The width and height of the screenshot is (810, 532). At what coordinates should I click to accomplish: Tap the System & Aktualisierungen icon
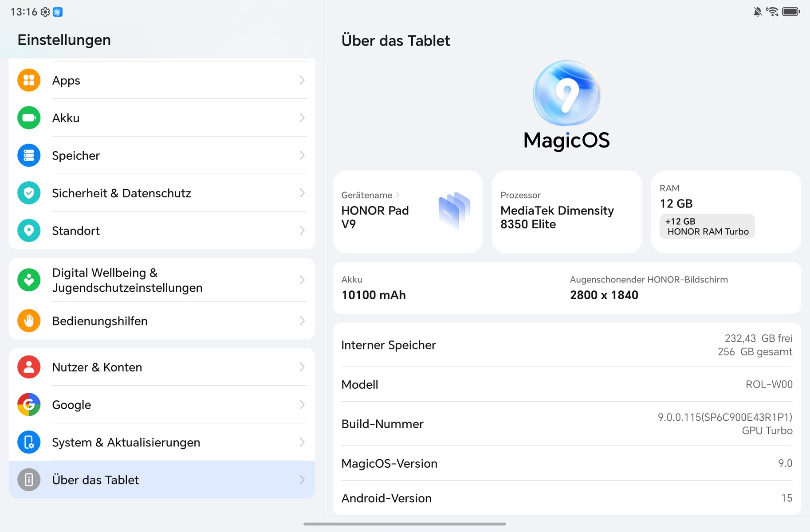coord(29,442)
